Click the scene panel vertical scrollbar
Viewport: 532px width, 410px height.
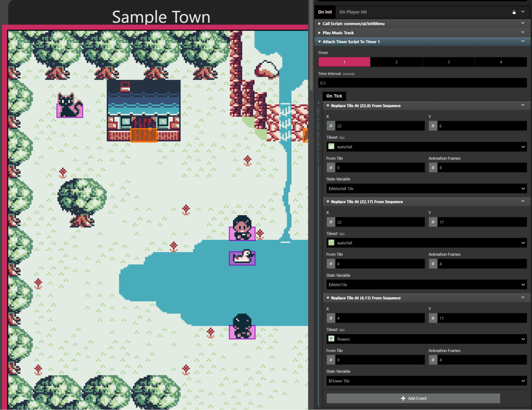pos(311,45)
